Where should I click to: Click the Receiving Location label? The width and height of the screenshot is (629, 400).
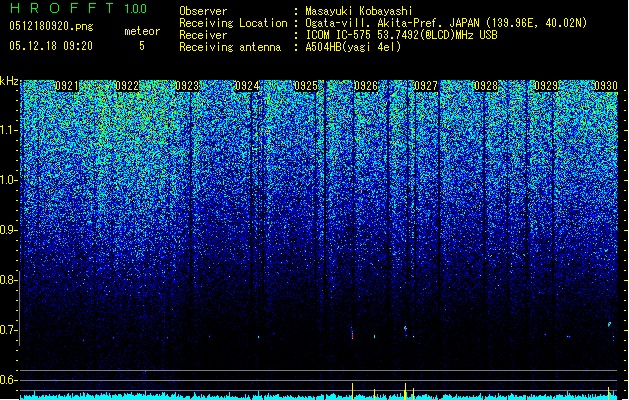click(x=233, y=23)
